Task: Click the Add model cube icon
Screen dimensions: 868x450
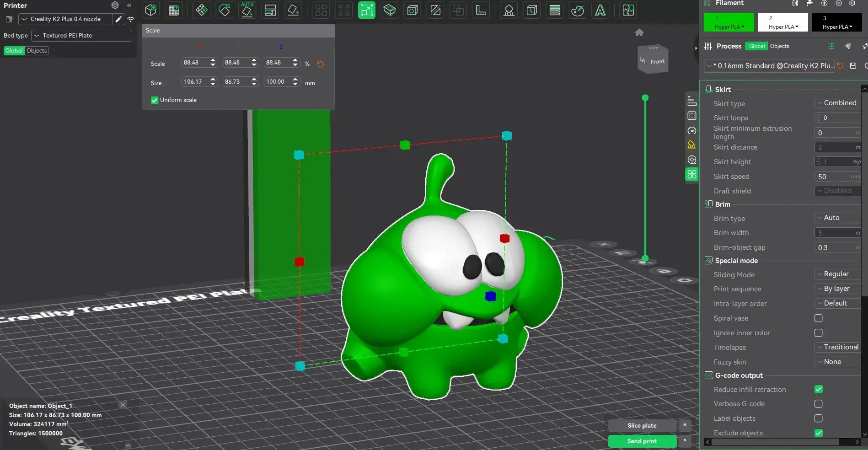Action: [x=150, y=10]
